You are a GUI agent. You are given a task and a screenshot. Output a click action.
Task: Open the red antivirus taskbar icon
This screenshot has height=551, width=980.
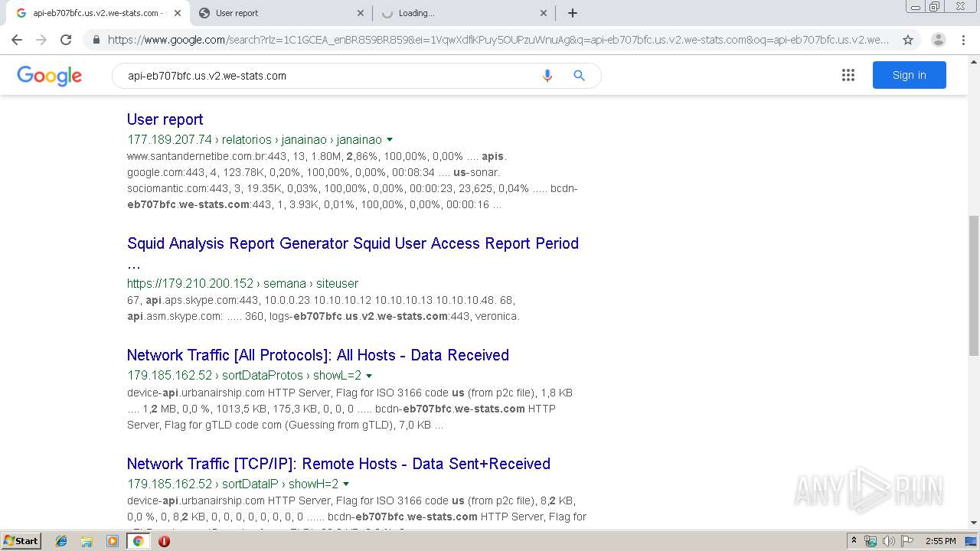coord(164,541)
